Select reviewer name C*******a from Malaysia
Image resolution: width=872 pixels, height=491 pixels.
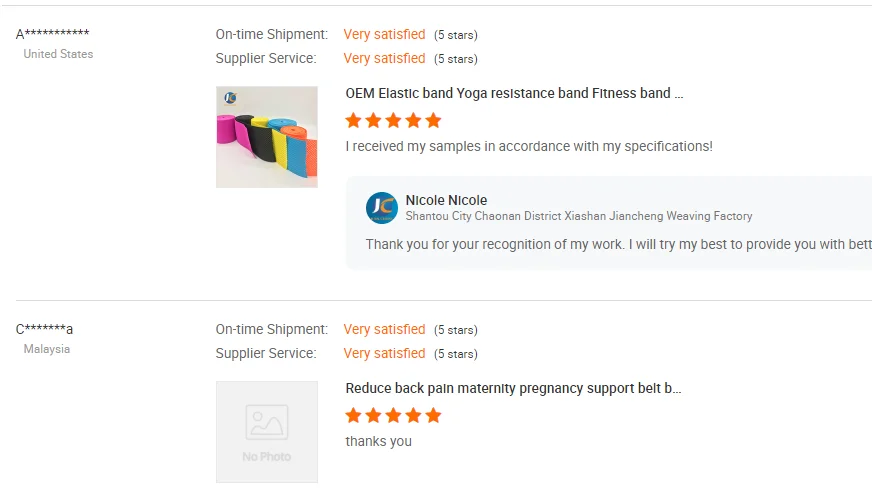45,330
